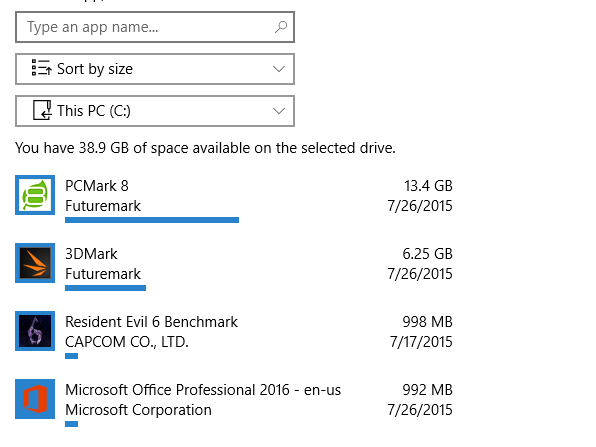
Task: Click the CAPCOM CO., LTD. publisher text
Action: pyautogui.click(x=127, y=342)
